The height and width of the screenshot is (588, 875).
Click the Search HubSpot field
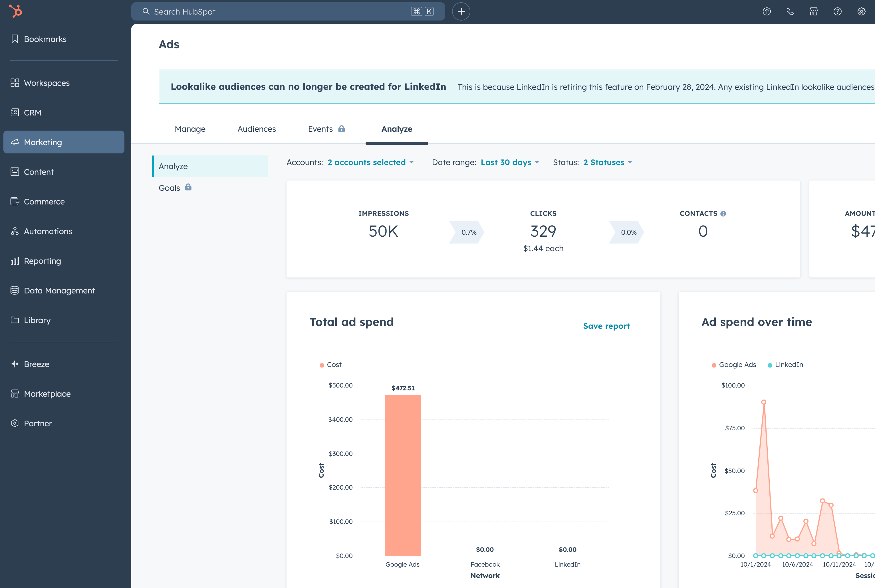[x=278, y=12]
